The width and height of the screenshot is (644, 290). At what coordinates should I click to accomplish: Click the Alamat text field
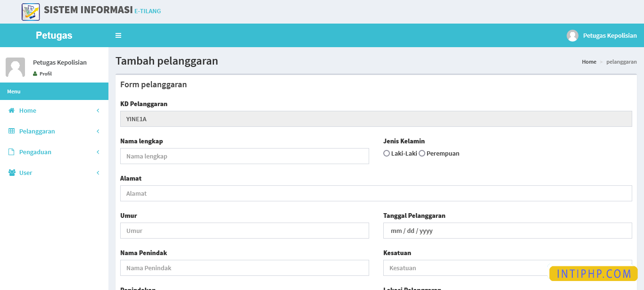click(376, 193)
